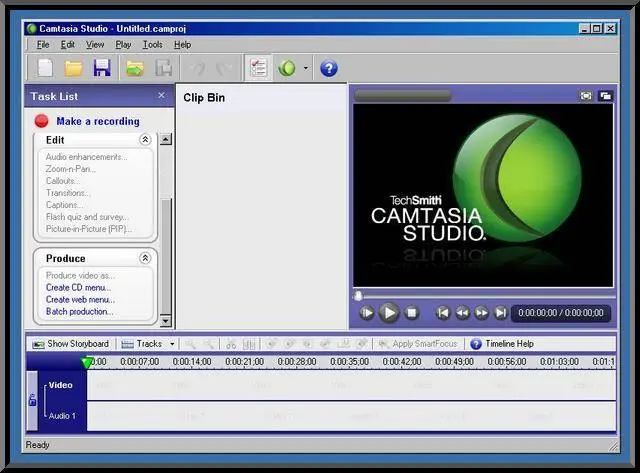Open project using the yellow folder icon

tap(73, 68)
